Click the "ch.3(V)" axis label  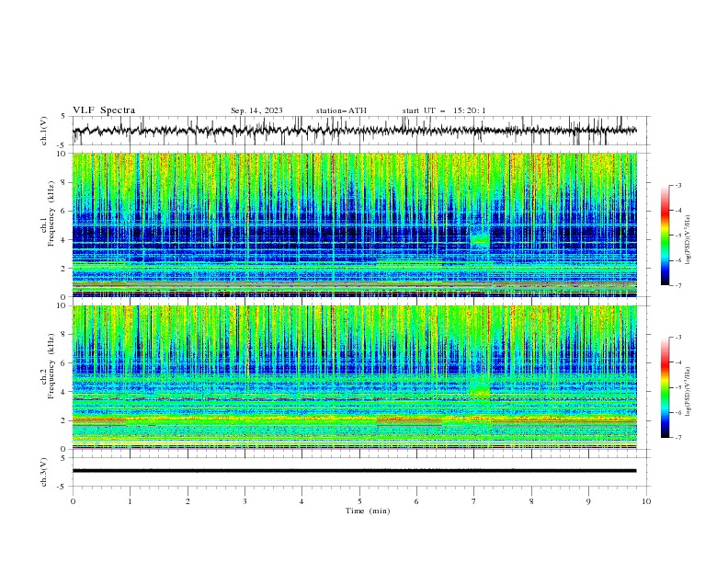click(44, 472)
